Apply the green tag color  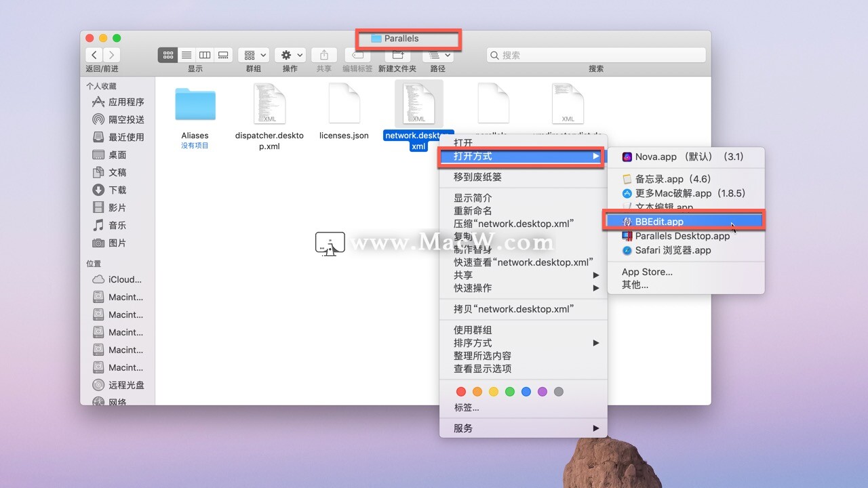(x=510, y=392)
